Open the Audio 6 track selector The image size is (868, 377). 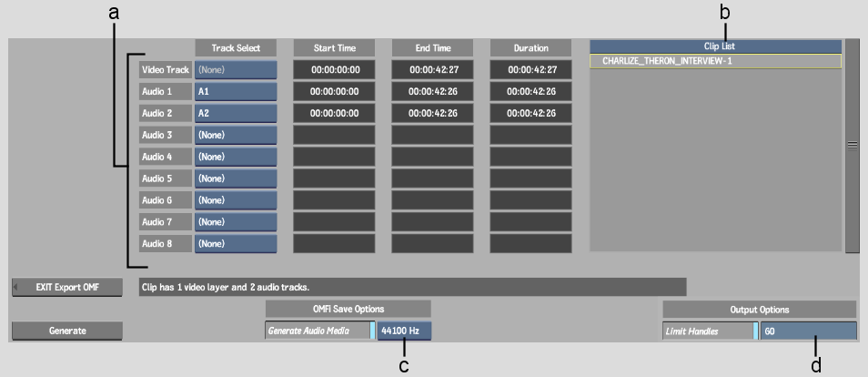point(236,200)
